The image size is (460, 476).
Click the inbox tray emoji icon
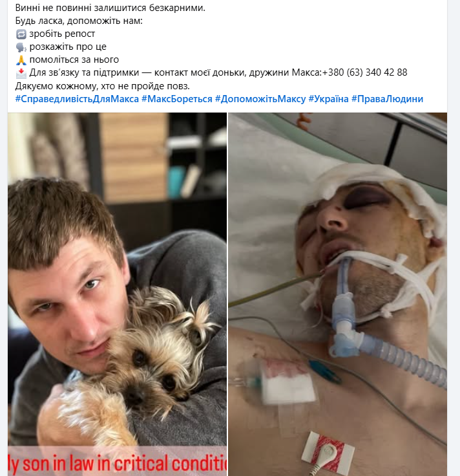(x=21, y=73)
